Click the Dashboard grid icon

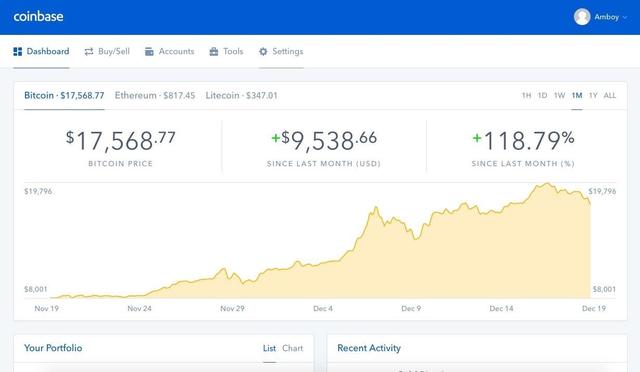pos(18,51)
